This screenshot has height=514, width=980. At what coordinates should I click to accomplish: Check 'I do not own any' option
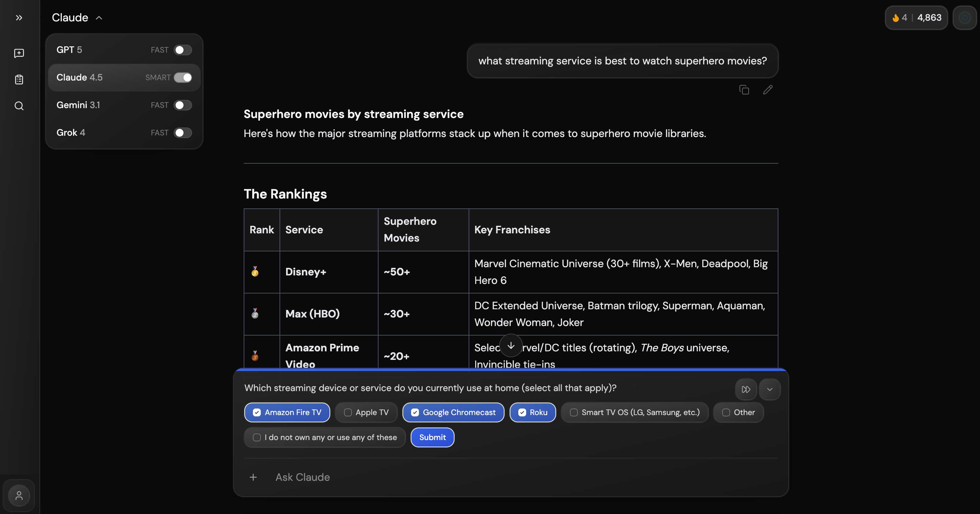pos(325,437)
